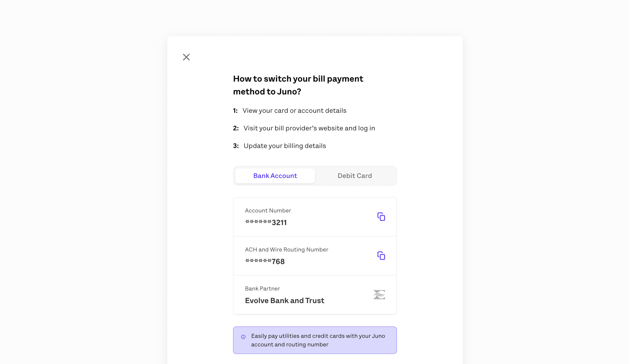Click the bold "3:" step number
630x364 pixels.
coord(236,146)
